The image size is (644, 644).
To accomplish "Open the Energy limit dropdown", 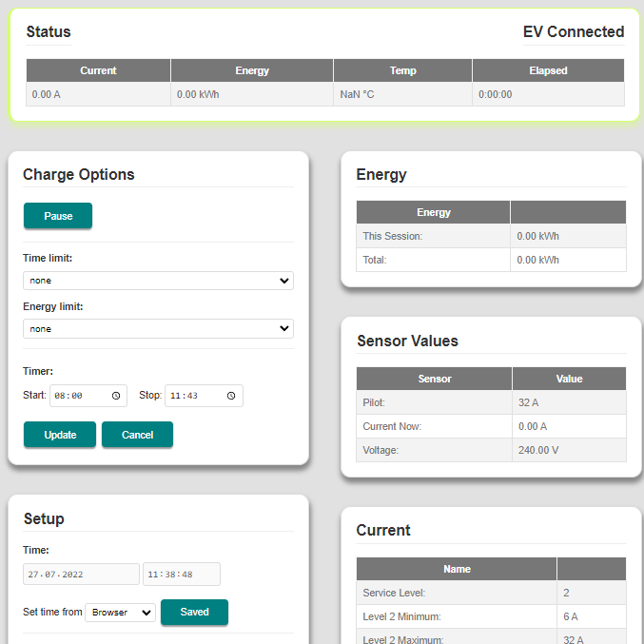I will pyautogui.click(x=158, y=328).
